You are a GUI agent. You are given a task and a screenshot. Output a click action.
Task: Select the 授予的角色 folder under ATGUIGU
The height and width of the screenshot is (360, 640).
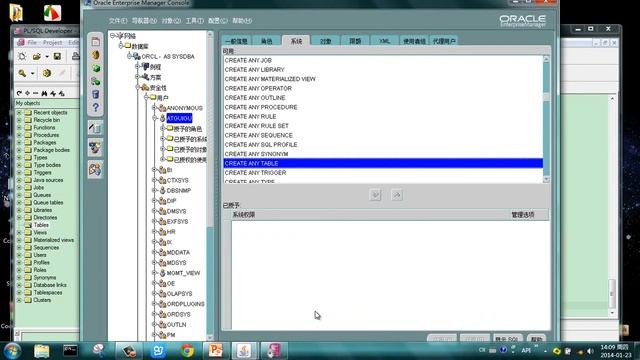coord(188,129)
